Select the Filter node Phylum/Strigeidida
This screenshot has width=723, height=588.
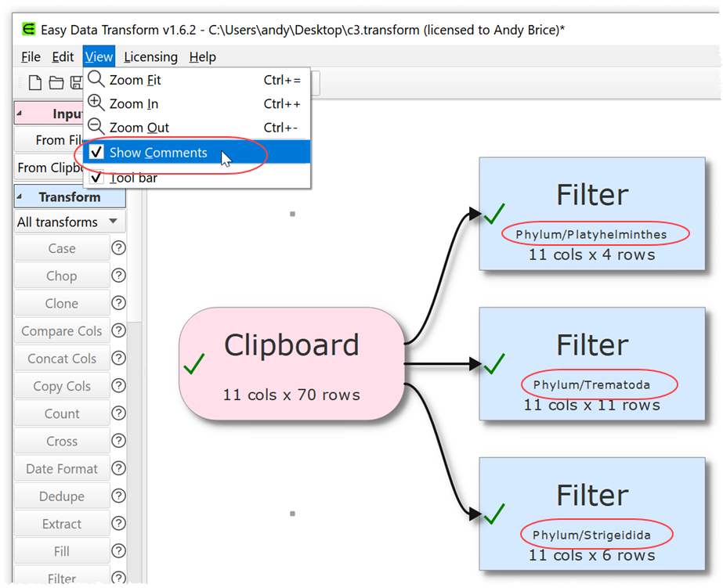pyautogui.click(x=592, y=514)
